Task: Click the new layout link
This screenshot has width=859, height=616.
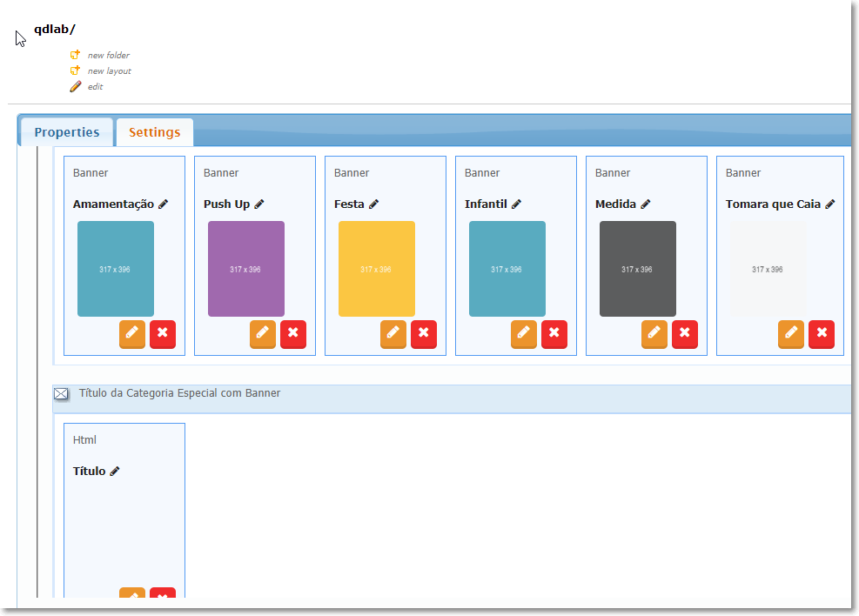Action: pyautogui.click(x=106, y=70)
